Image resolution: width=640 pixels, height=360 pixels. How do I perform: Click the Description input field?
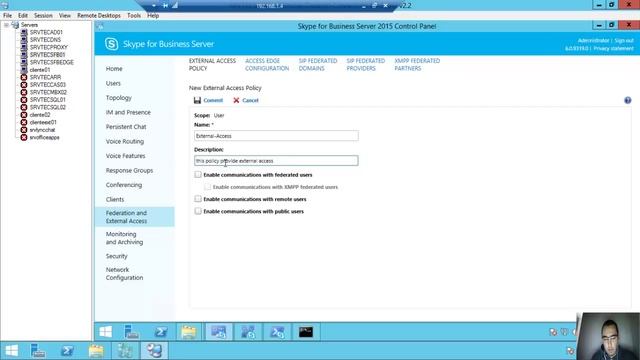click(x=276, y=161)
